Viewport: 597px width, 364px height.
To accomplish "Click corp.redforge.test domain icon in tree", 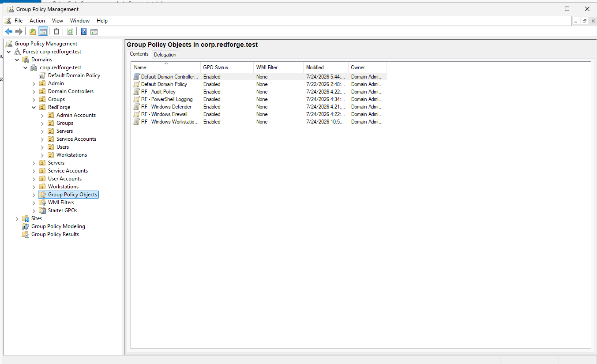I will (34, 68).
